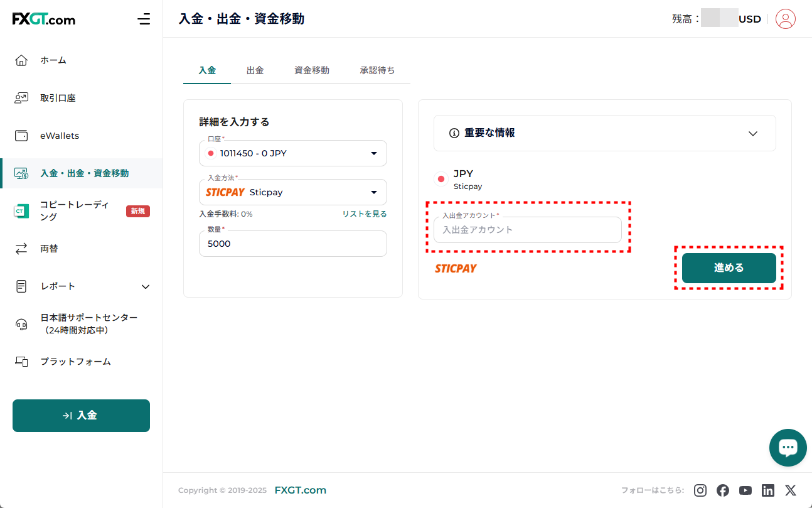This screenshot has width=812, height=508.
Task: Click the 両替 exchange arrows icon
Action: click(x=21, y=249)
